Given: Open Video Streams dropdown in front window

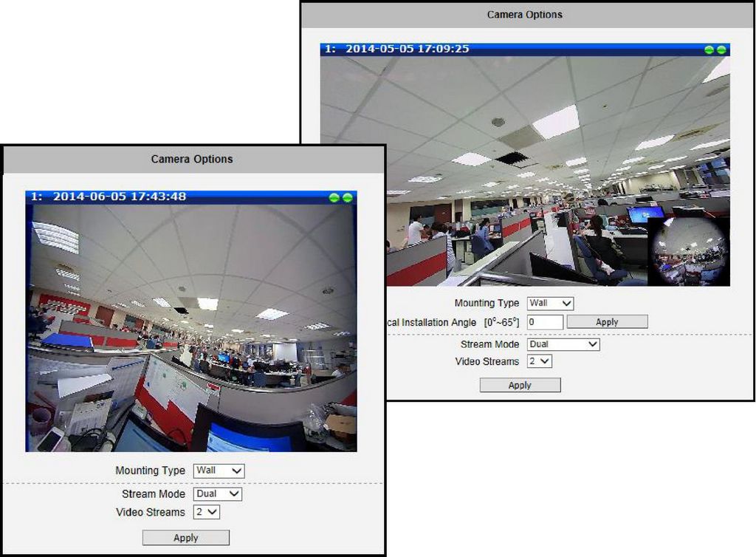Looking at the screenshot, I should click(207, 512).
